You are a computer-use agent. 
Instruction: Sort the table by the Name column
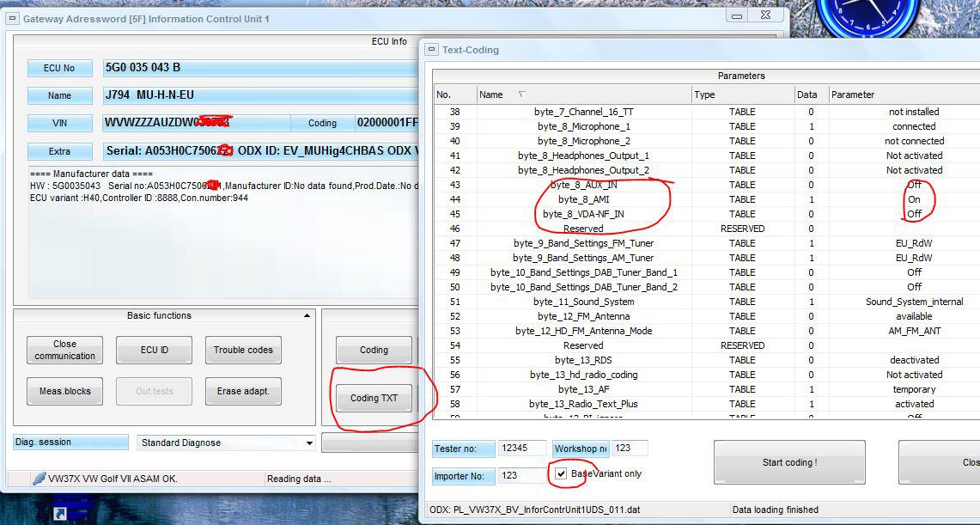(584, 95)
